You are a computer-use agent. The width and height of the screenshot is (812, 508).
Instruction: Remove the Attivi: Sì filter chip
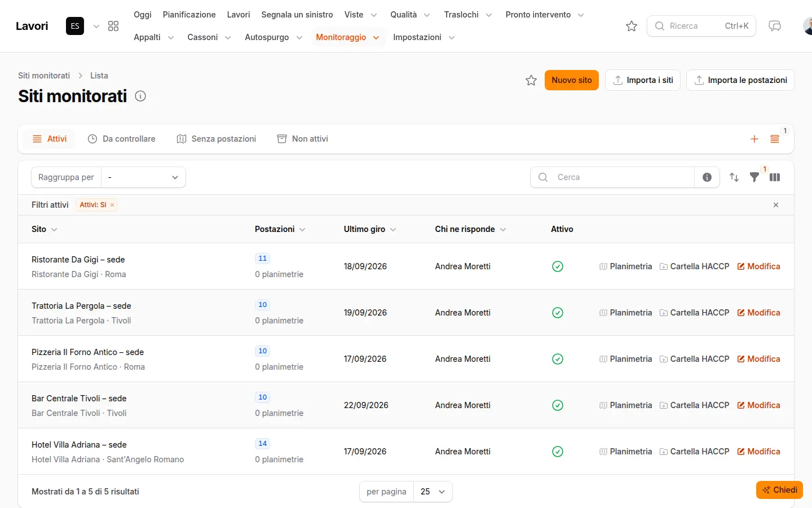(x=112, y=205)
